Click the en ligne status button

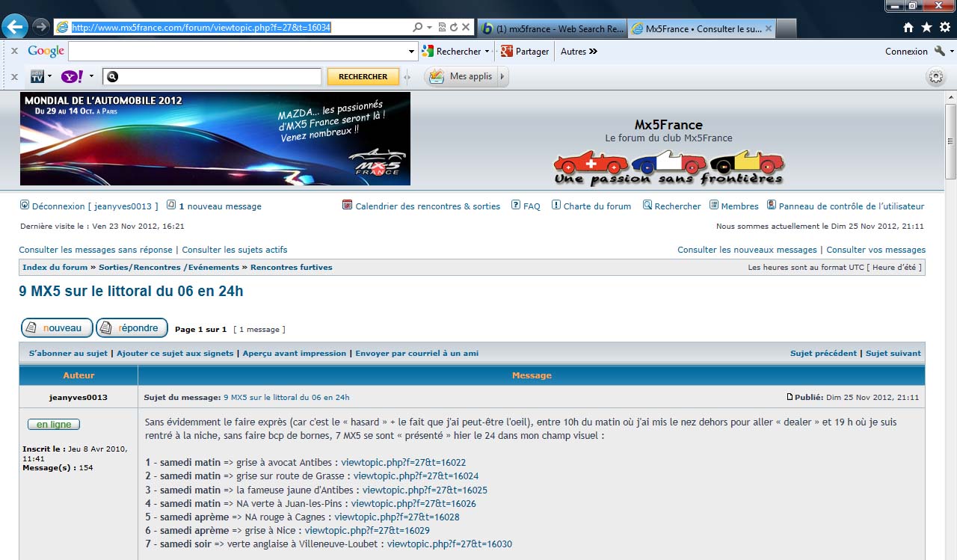54,424
